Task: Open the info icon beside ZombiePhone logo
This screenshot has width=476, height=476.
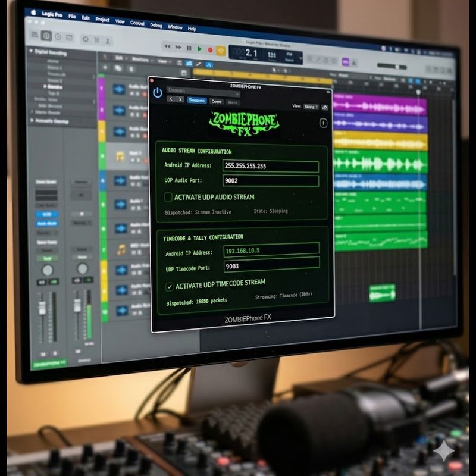Action: coord(323,123)
